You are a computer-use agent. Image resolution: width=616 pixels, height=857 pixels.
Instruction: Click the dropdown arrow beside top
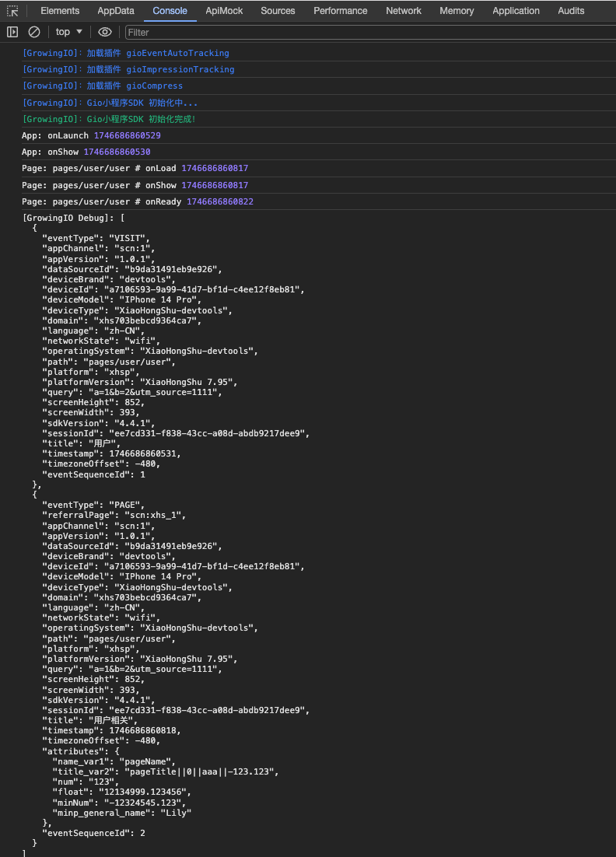click(x=79, y=32)
